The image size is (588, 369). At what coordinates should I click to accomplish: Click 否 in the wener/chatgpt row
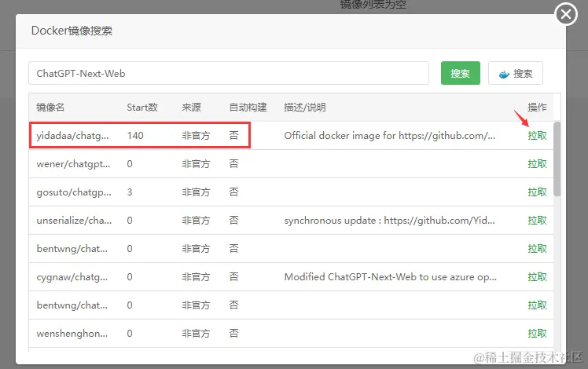(x=233, y=164)
